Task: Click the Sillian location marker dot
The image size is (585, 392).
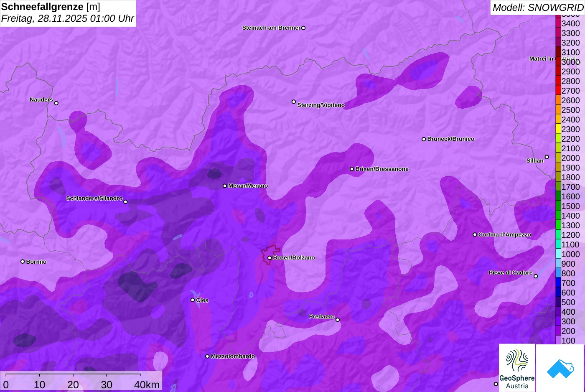Action: pyautogui.click(x=547, y=157)
